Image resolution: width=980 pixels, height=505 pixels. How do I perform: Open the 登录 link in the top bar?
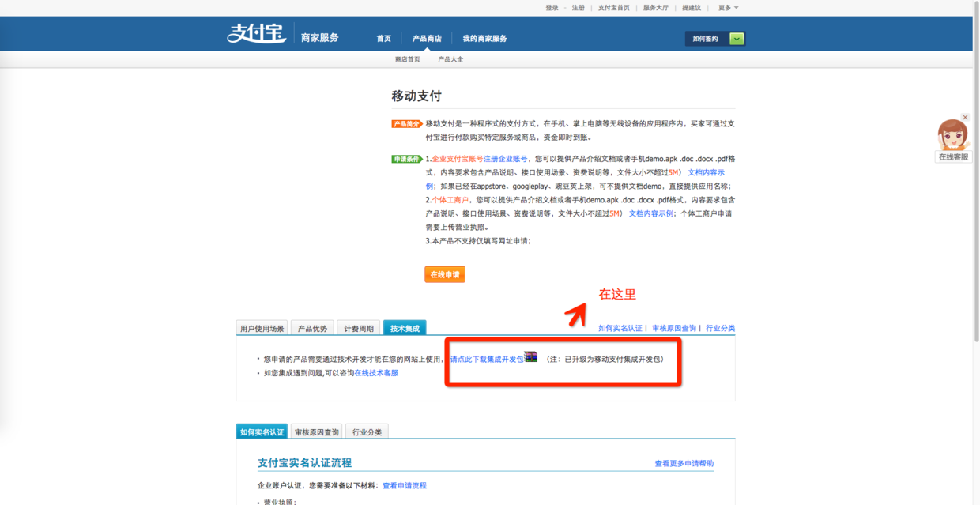552,8
